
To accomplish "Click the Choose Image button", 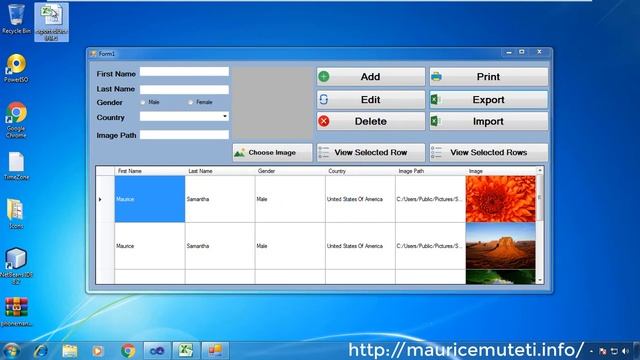I will click(272, 153).
